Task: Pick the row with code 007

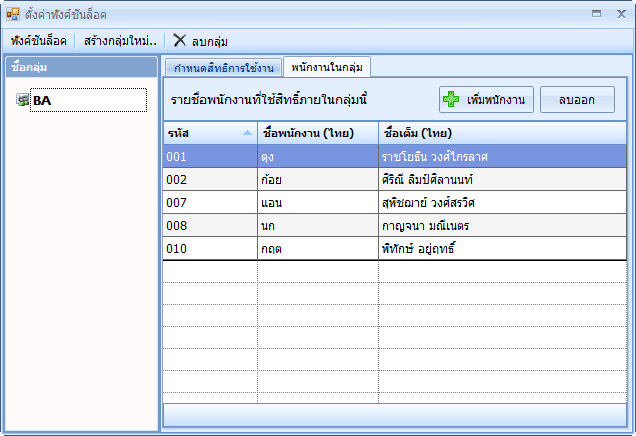Action: pos(210,202)
